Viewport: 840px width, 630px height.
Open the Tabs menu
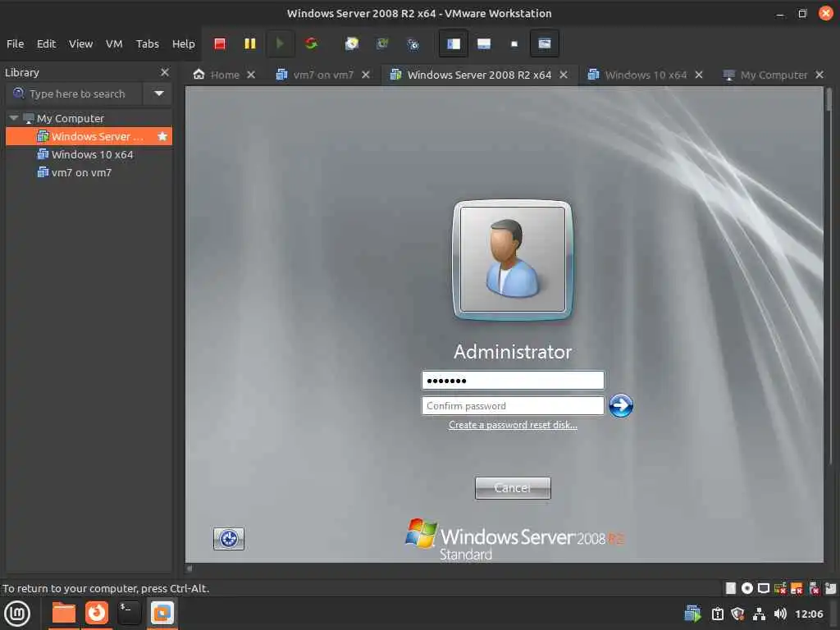(148, 44)
